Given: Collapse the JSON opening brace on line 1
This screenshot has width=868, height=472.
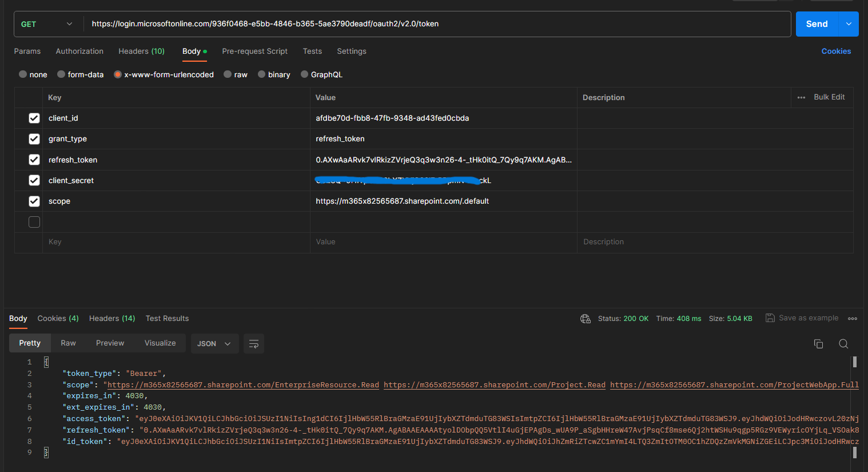Looking at the screenshot, I should click(x=46, y=362).
